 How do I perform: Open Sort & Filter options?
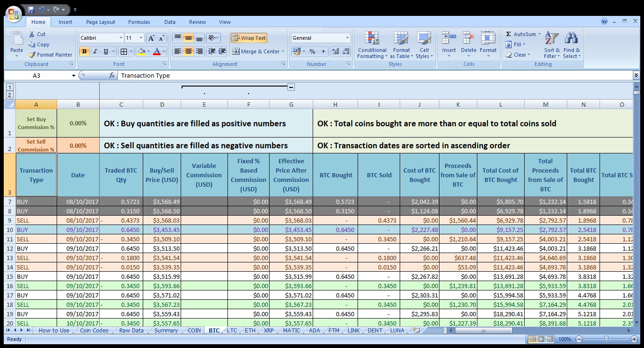tap(552, 45)
